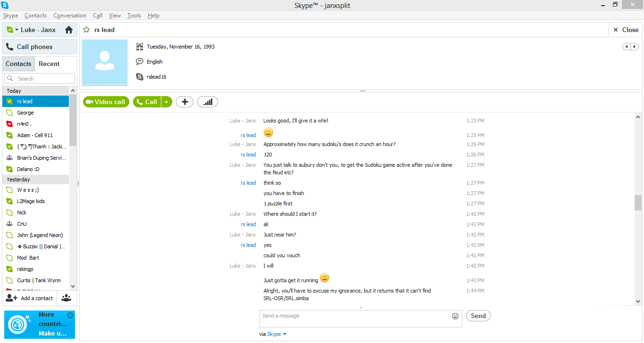Click the Send button

[478, 316]
